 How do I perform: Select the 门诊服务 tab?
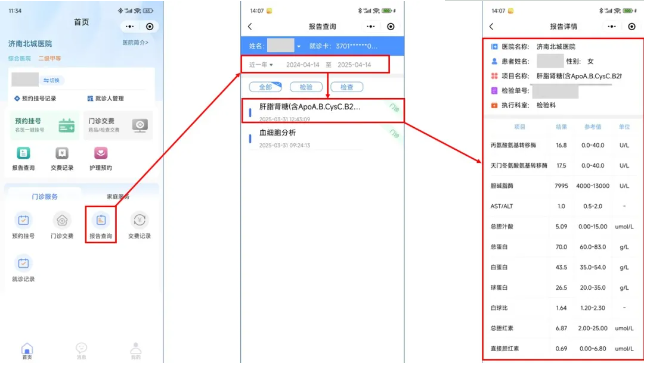(x=45, y=196)
